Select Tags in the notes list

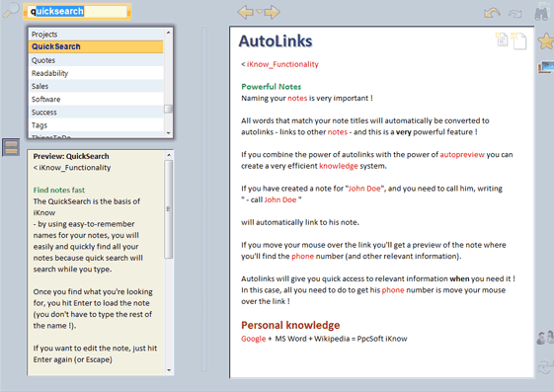click(x=96, y=125)
